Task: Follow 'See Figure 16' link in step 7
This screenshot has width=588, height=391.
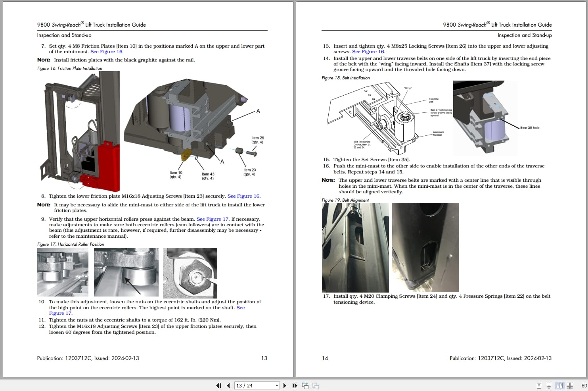Action: point(107,52)
